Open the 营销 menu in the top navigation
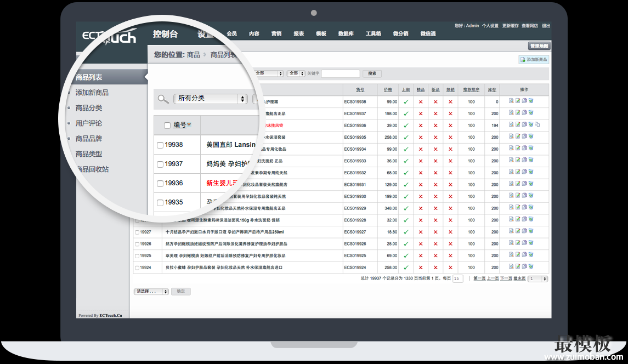Image resolution: width=628 pixels, height=364 pixels. 276,34
